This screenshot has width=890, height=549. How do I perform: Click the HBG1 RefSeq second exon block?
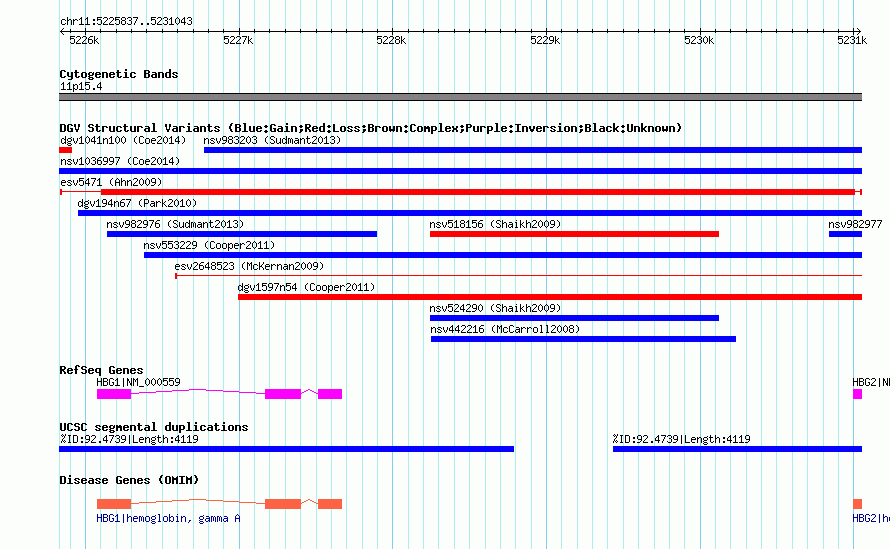[x=283, y=394]
